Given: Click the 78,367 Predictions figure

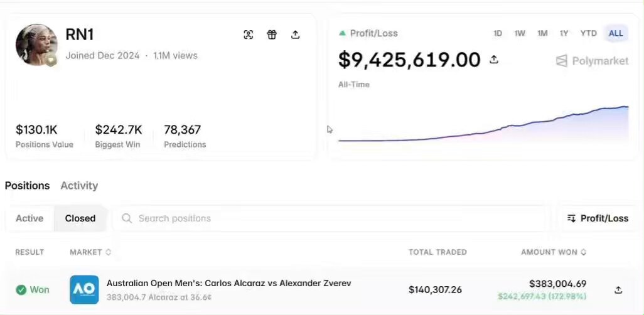Looking at the screenshot, I should pyautogui.click(x=183, y=130).
